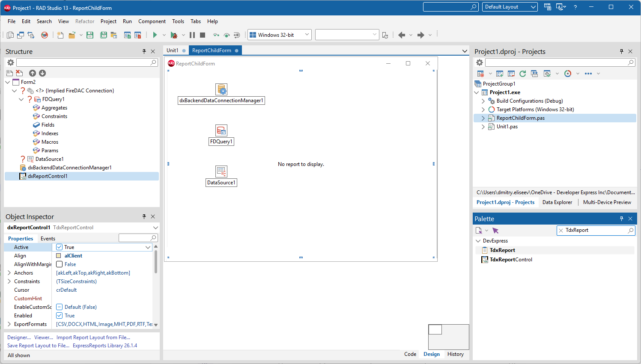Click the Viewer... link
Viewport: 641px width, 364px height.
coord(44,337)
